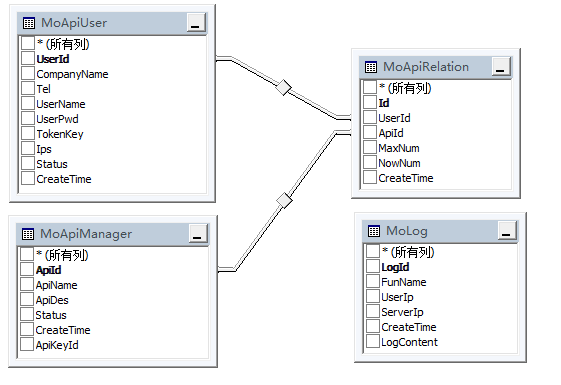Select the ApiDes column checkbox

(x=27, y=299)
